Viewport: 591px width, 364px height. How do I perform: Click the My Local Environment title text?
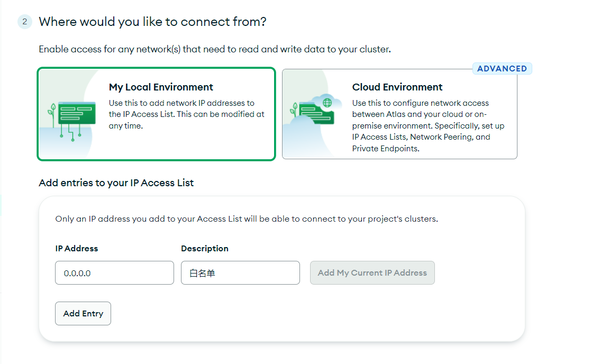(x=161, y=87)
